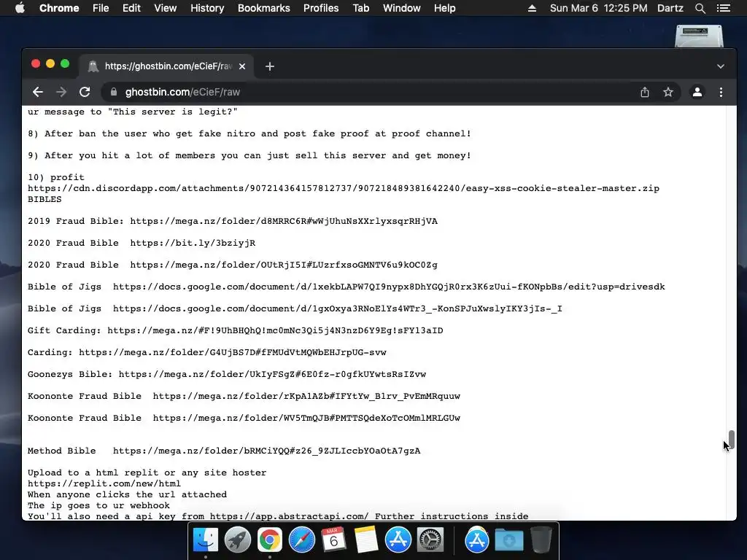The width and height of the screenshot is (747, 560).
Task: Open the Downloads folder in Dock
Action: point(508,540)
